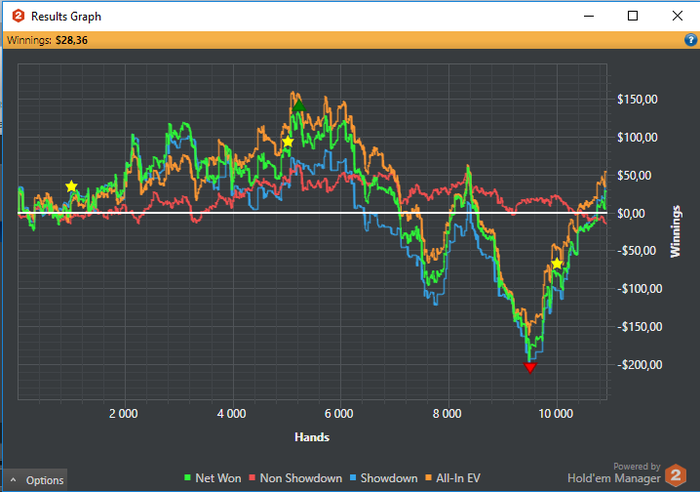Click the vertical Winnings axis title
The height and width of the screenshot is (492, 700).
pos(675,231)
